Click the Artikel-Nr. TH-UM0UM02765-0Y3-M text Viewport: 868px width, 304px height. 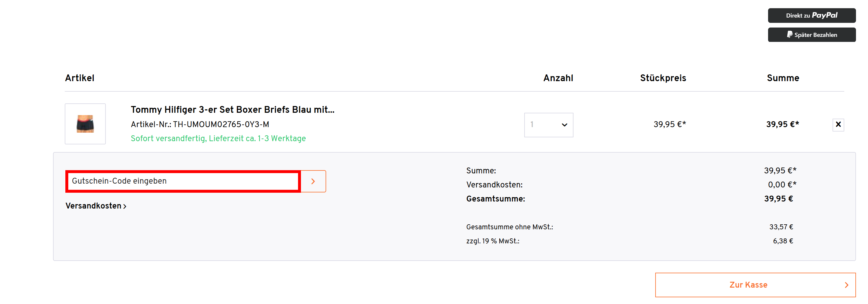tap(200, 124)
